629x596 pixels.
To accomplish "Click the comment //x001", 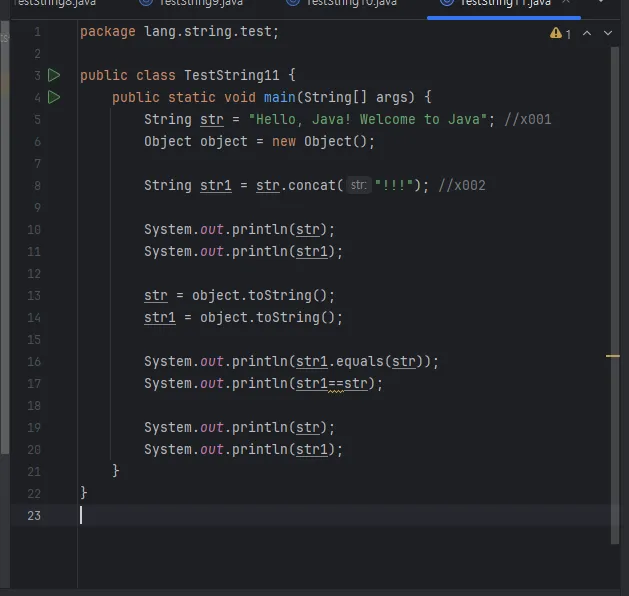I will pyautogui.click(x=528, y=120).
